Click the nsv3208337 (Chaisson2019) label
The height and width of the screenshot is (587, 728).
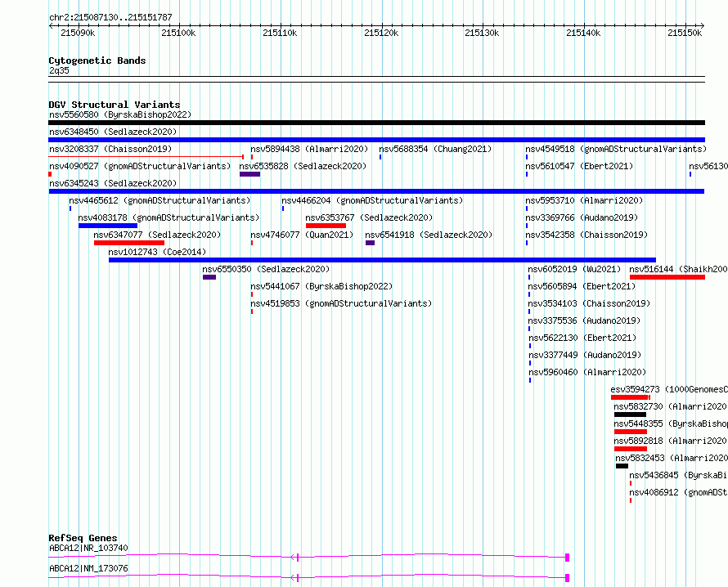click(110, 149)
